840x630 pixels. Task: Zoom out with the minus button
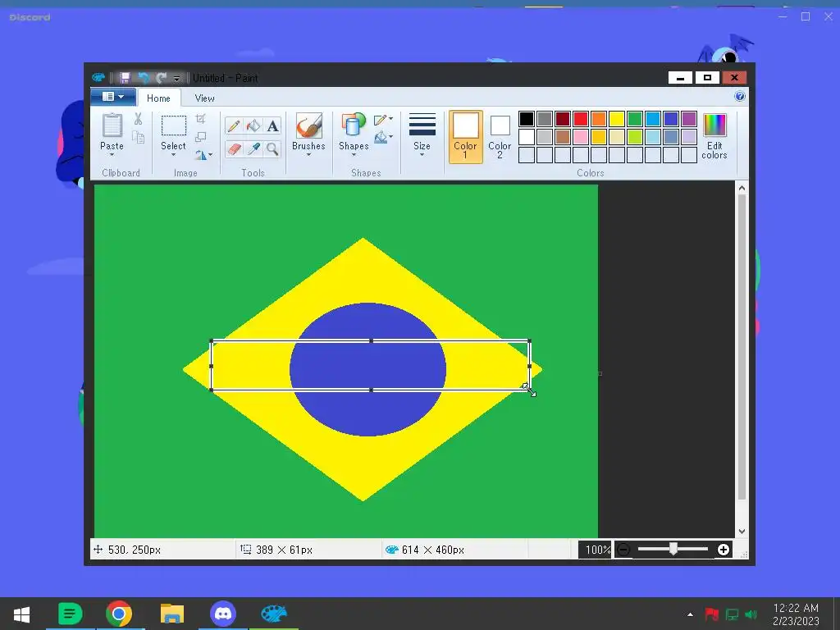(x=623, y=550)
